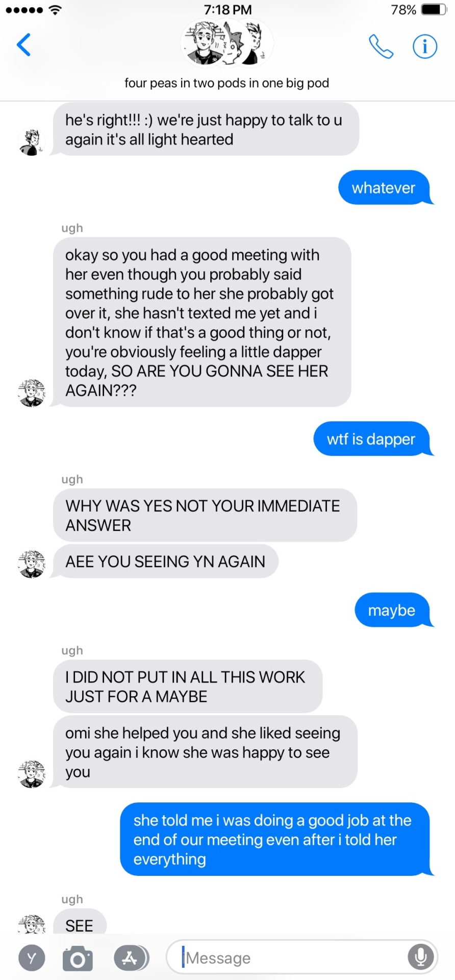Tap the group avatars in the header

click(227, 43)
